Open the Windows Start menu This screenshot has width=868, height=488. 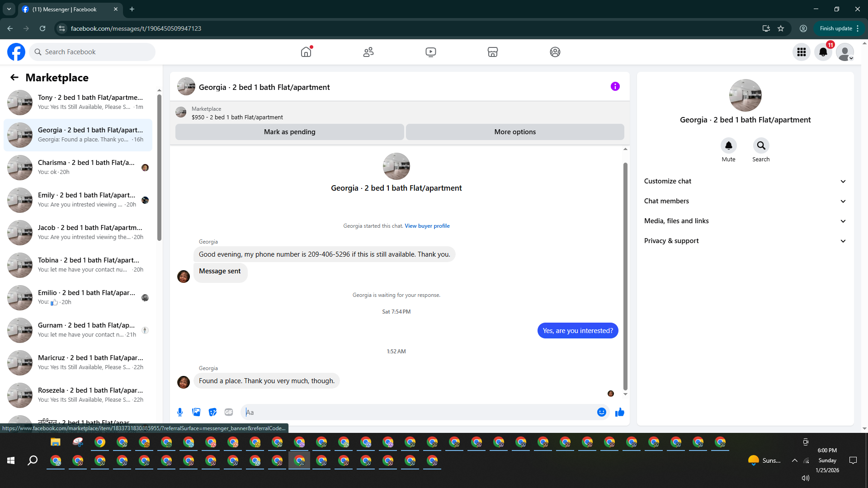pyautogui.click(x=11, y=460)
